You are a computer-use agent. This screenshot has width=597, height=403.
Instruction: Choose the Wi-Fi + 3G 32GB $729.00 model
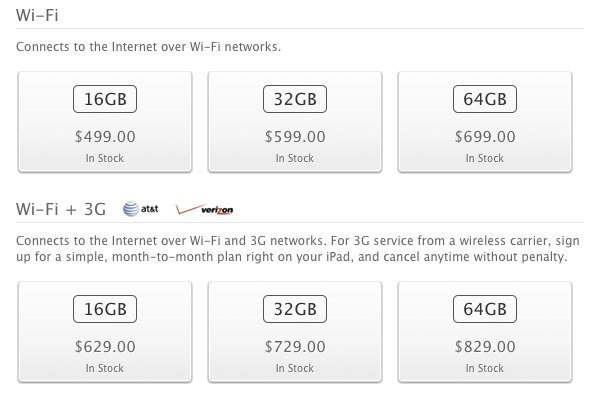click(295, 332)
